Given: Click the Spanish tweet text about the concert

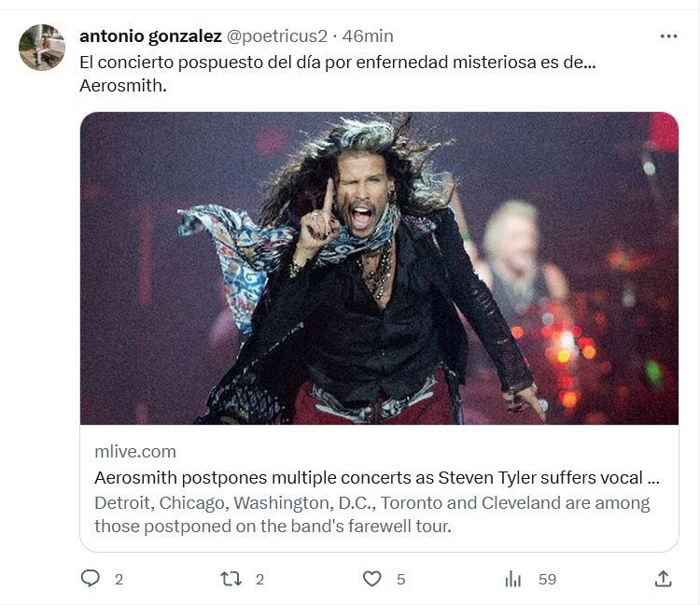Looking at the screenshot, I should 337,63.
